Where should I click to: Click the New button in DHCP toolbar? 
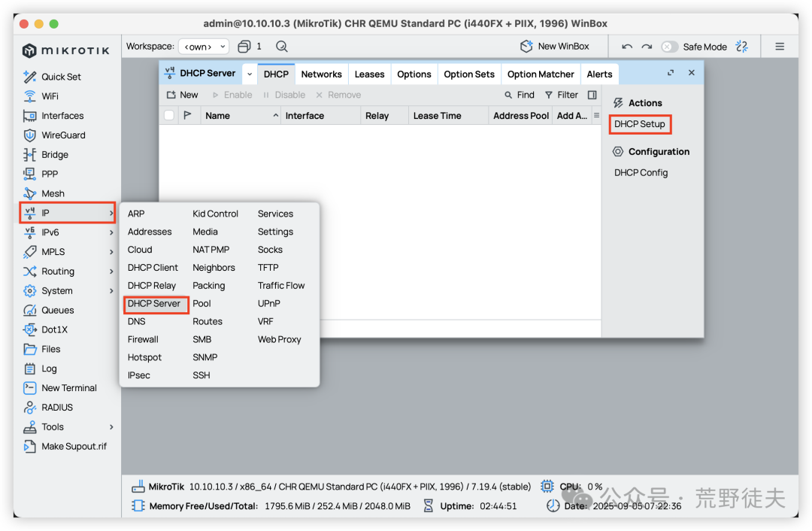182,95
